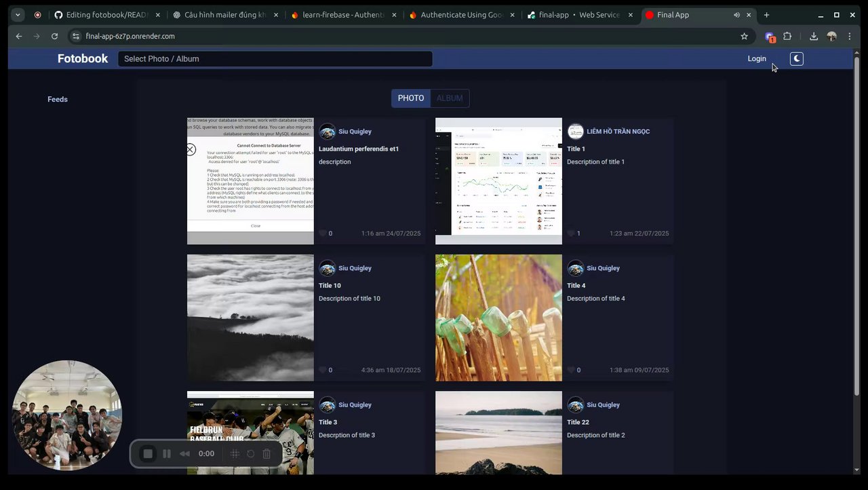This screenshot has height=490, width=868.
Task: Switch to the Cấu hình mailer tab
Action: pos(224,15)
